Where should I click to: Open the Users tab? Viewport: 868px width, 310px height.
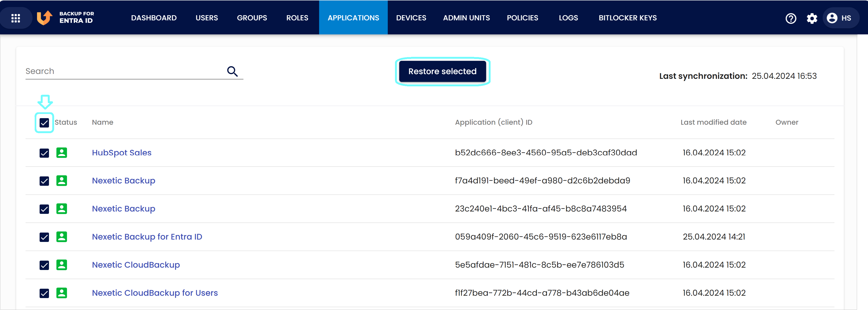point(207,18)
